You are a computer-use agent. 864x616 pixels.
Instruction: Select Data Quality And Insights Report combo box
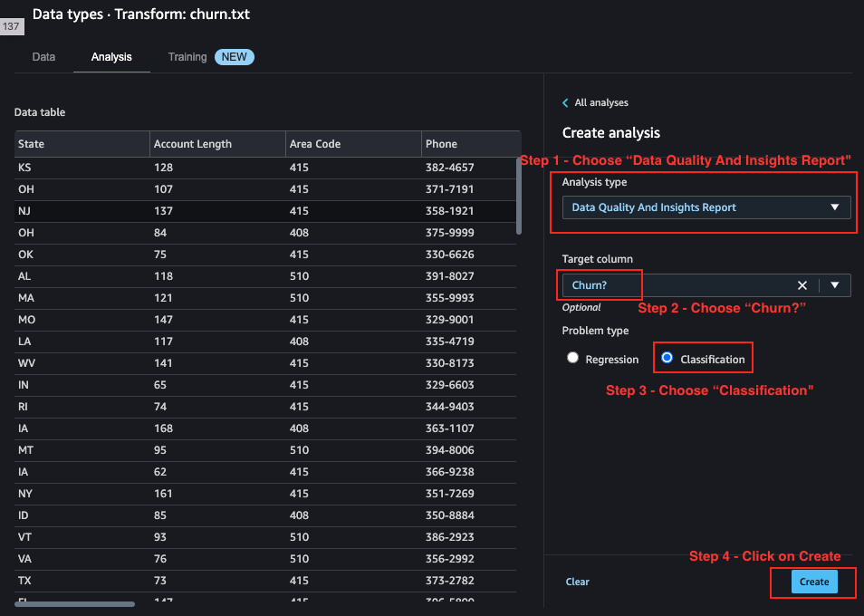click(706, 207)
